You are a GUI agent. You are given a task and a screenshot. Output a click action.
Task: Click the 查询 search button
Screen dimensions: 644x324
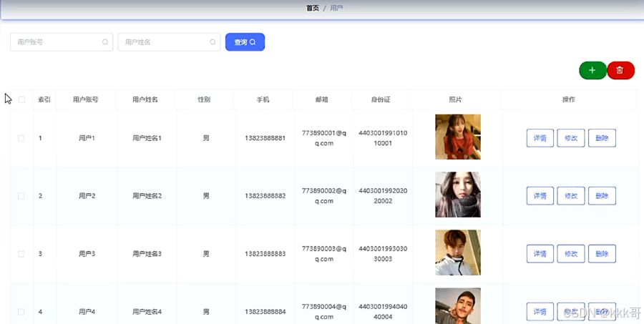[x=245, y=42]
